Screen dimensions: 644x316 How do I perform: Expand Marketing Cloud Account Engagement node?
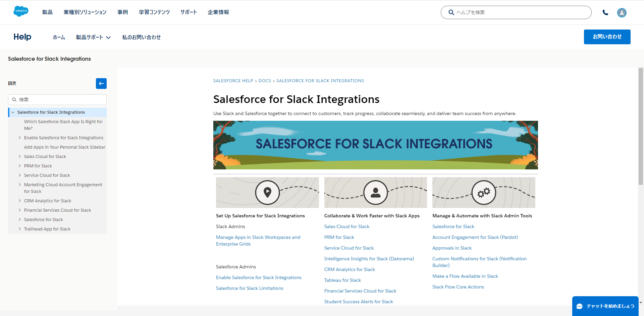19,185
